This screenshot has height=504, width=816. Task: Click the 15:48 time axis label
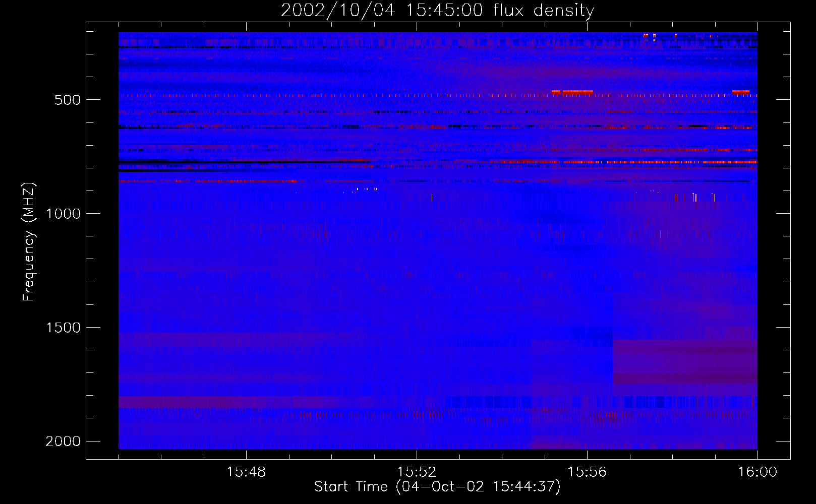246,472
